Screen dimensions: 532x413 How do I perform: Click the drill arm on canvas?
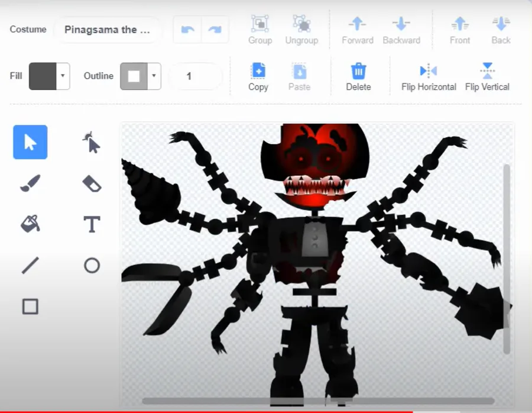pos(151,193)
